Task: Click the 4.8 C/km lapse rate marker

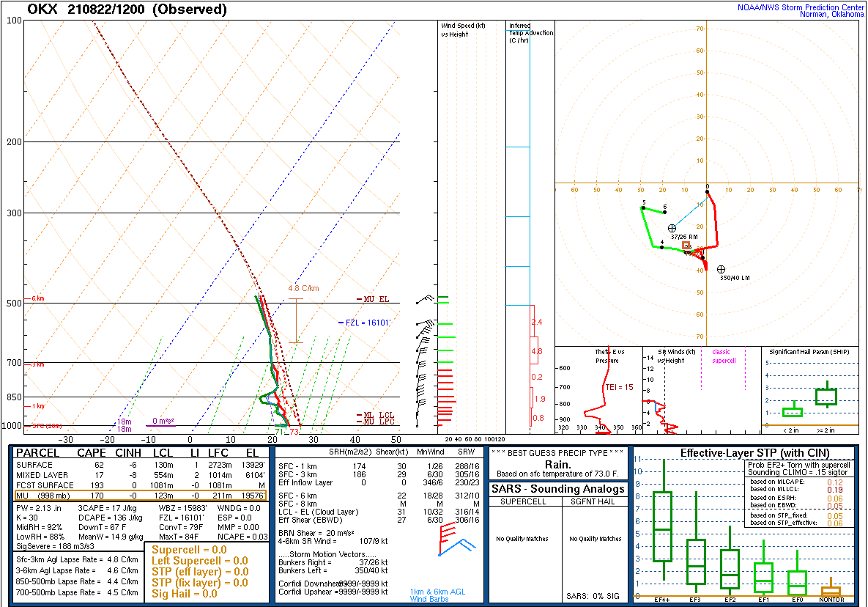Action: pos(303,288)
